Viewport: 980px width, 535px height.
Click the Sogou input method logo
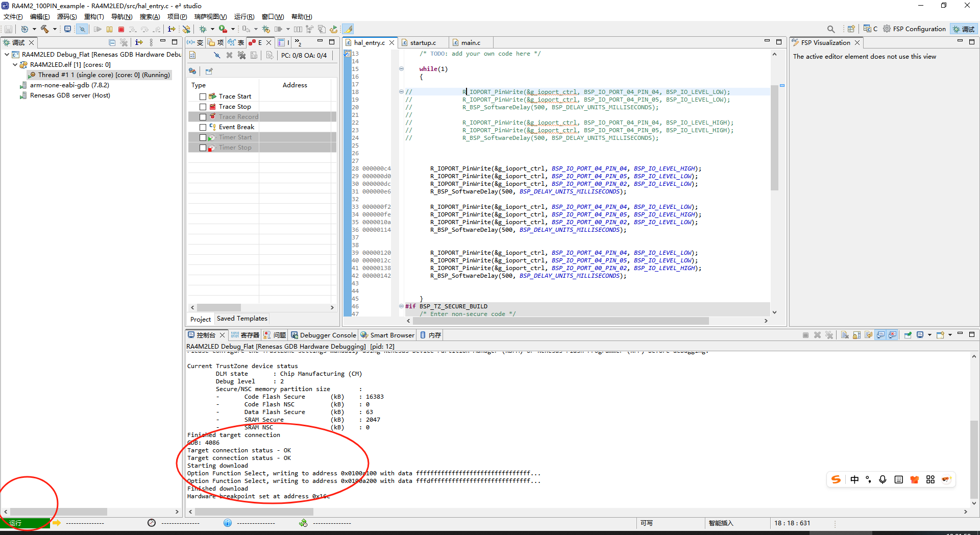pos(836,479)
